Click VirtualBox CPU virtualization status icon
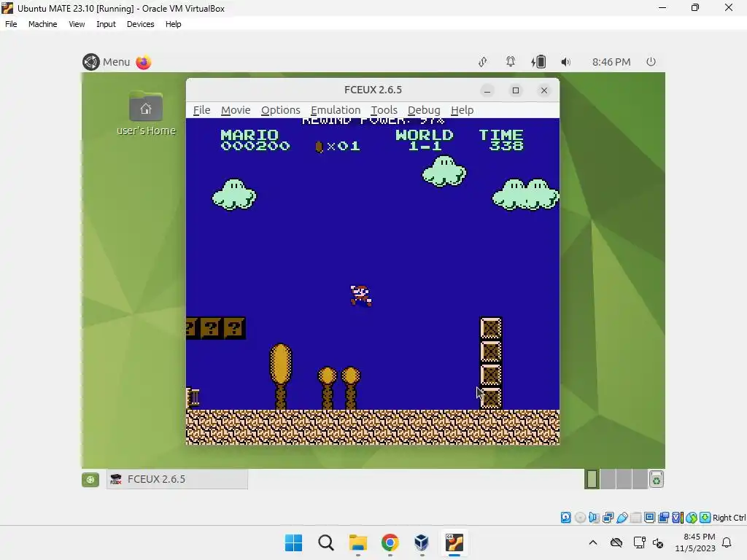The height and width of the screenshot is (560, 747). pyautogui.click(x=678, y=518)
